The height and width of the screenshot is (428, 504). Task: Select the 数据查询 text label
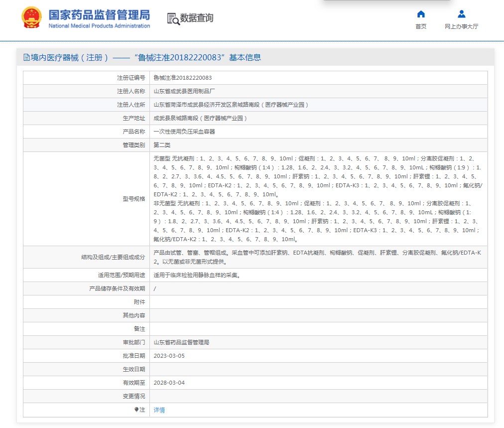pos(197,18)
